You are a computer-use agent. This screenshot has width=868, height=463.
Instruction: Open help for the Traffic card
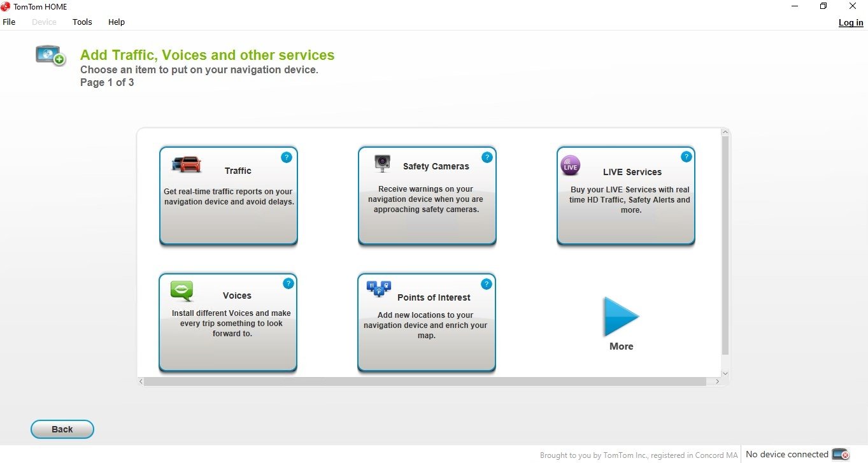(x=287, y=157)
